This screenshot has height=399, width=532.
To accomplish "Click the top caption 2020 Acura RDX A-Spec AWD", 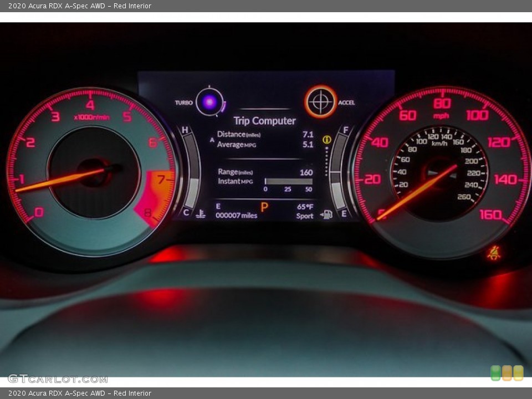I will tap(80, 6).
